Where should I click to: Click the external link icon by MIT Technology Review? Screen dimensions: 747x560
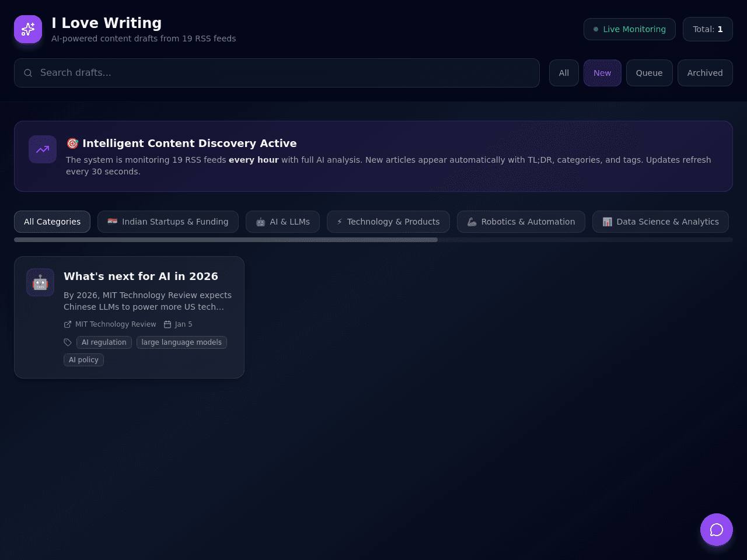(68, 324)
